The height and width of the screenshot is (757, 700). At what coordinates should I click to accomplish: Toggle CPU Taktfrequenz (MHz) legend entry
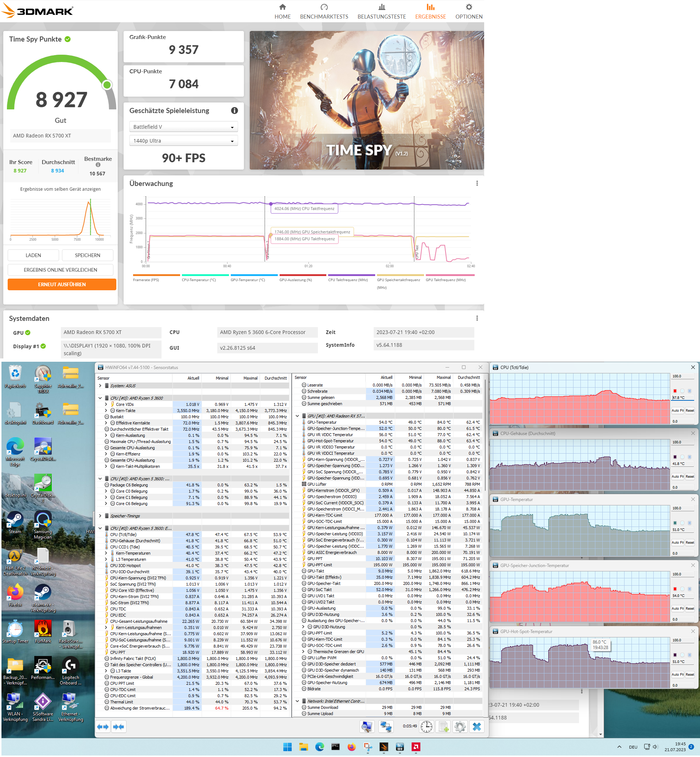348,280
